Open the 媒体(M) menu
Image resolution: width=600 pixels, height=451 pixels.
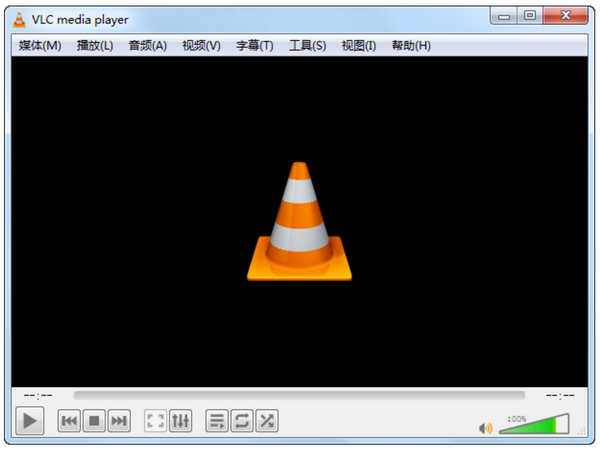pos(40,46)
